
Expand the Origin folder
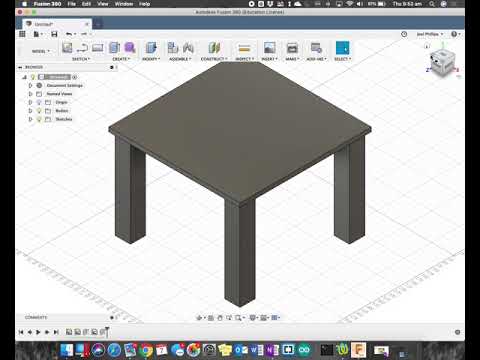click(30, 102)
